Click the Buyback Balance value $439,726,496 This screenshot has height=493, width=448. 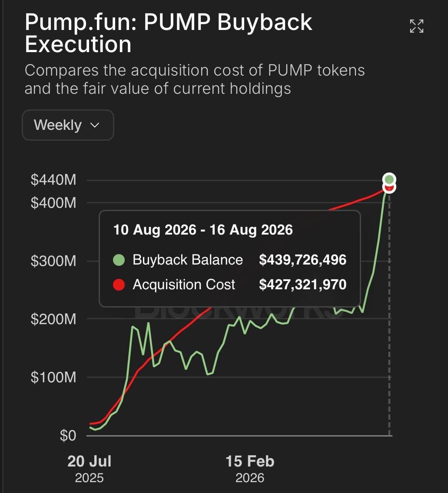[x=303, y=260]
